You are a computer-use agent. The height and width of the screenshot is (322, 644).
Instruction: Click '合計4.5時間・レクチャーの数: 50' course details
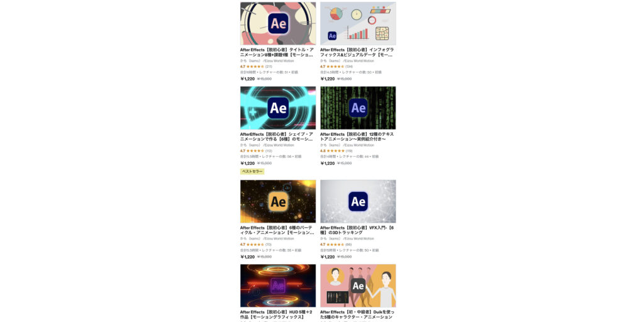(x=350, y=72)
